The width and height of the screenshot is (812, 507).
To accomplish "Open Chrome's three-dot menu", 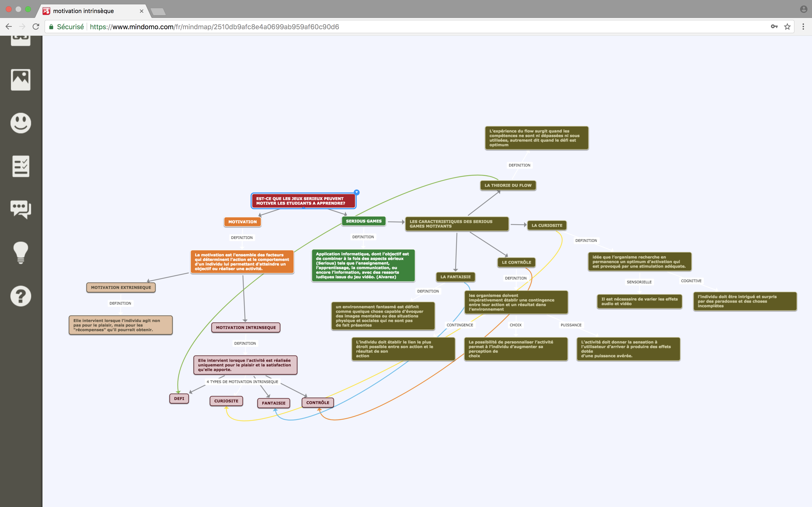I will [x=803, y=27].
